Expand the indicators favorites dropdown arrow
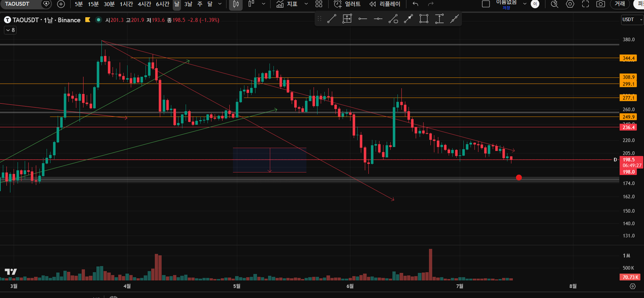 (x=306, y=4)
